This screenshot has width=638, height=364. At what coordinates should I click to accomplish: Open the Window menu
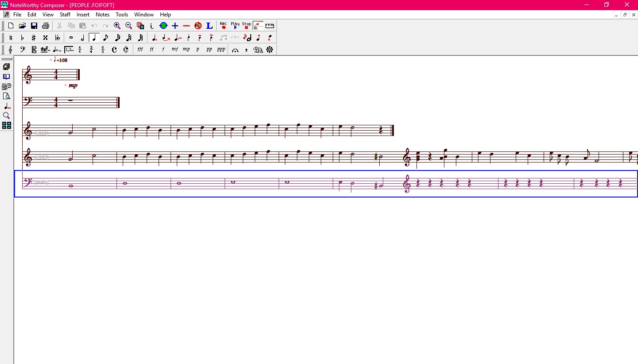144,15
